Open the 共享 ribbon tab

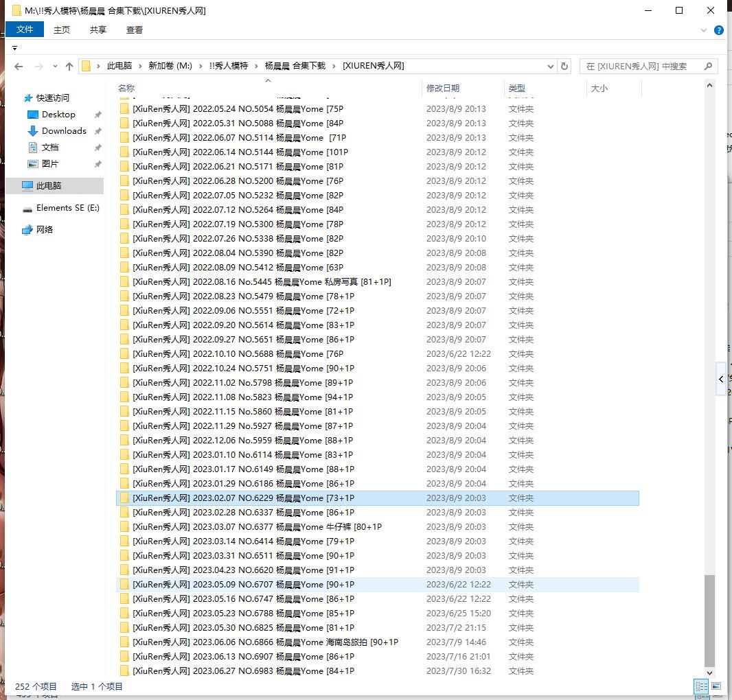click(98, 30)
